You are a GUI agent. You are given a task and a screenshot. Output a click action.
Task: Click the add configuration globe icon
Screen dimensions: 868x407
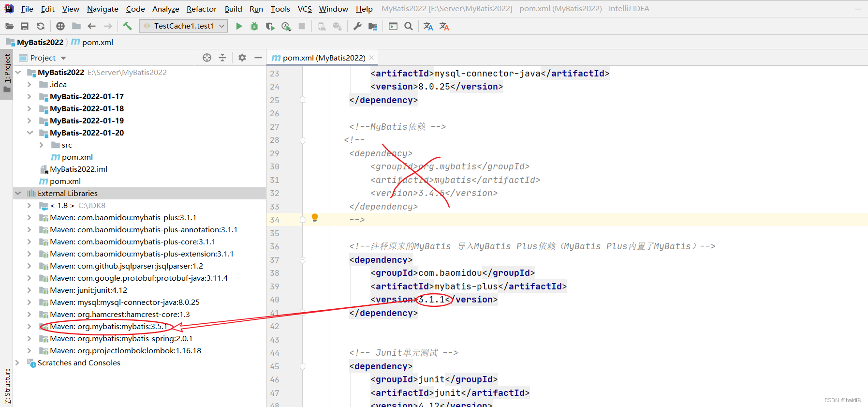click(x=60, y=26)
